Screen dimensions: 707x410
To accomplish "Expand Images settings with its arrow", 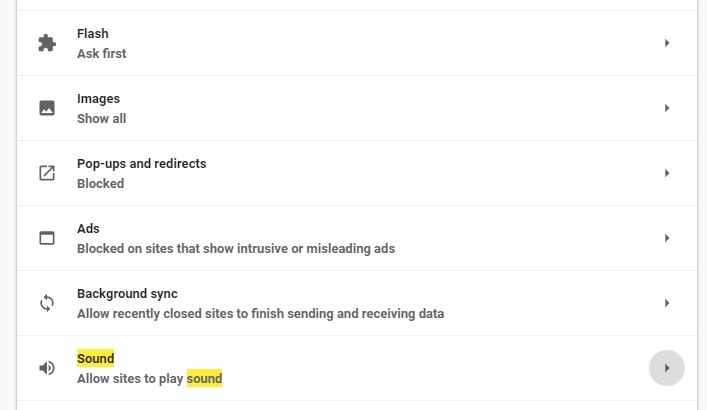I will [667, 108].
